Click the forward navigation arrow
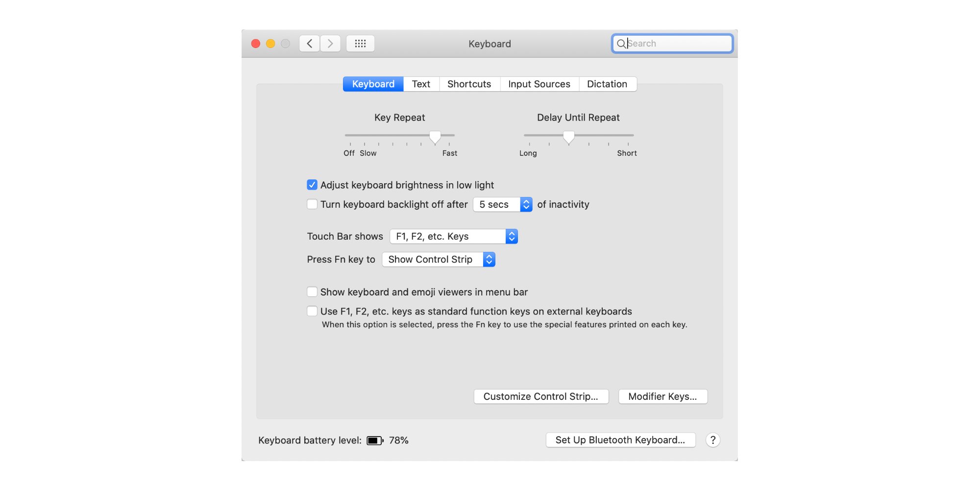The width and height of the screenshot is (980, 490). point(330,43)
